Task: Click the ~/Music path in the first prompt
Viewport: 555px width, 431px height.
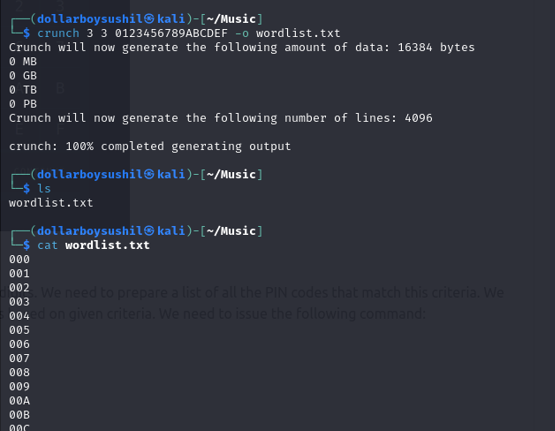Action: [x=231, y=19]
